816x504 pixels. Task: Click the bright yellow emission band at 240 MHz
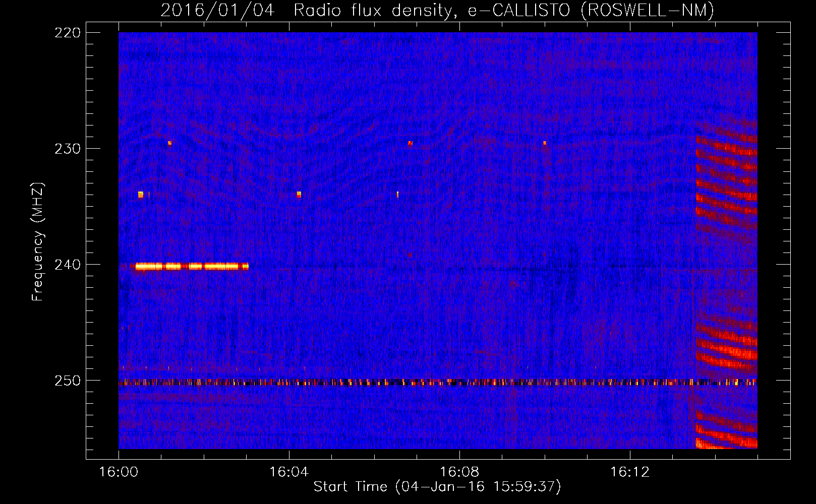pyautogui.click(x=192, y=266)
